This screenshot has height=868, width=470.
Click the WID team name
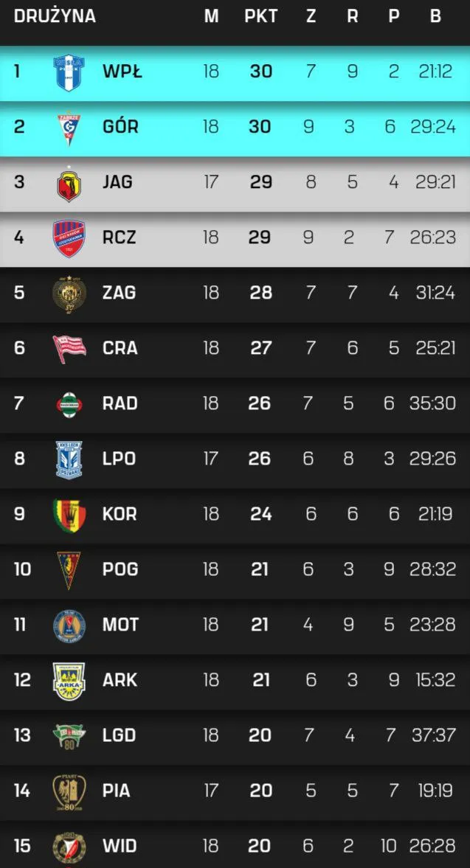coord(120,846)
